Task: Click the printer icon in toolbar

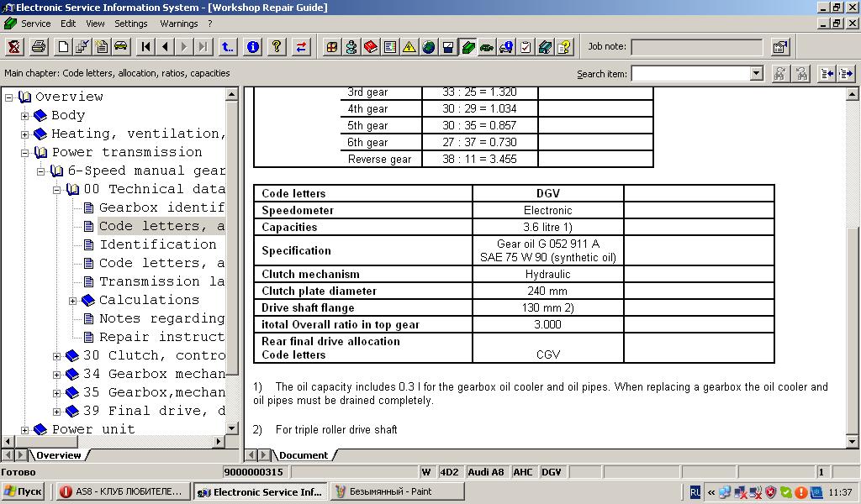Action: click(39, 47)
